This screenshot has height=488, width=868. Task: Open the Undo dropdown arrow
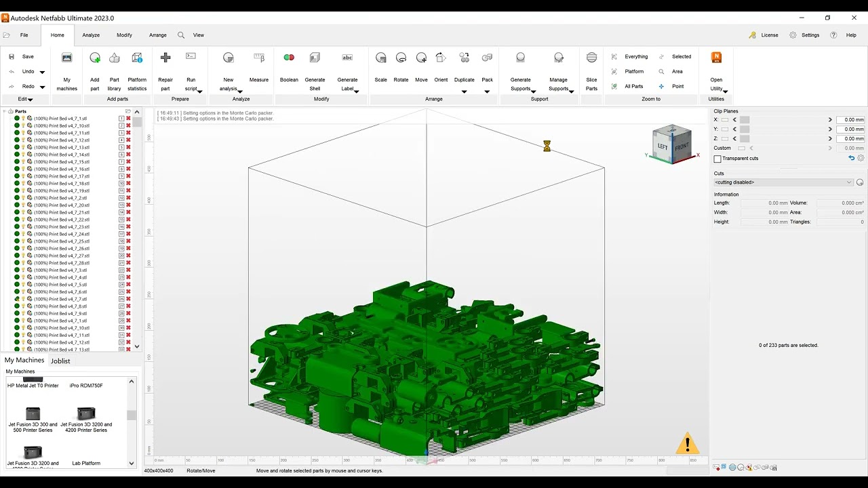[x=42, y=72]
